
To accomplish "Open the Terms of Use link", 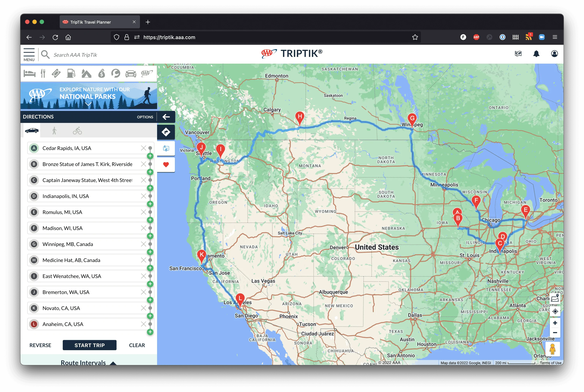I will click(x=551, y=363).
